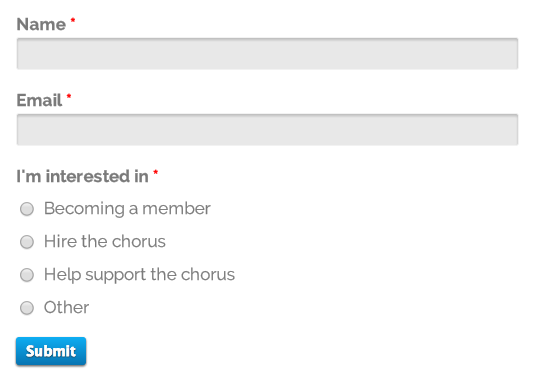538x382 pixels.
Task: Click the asterisk after I'm interested in
Action: click(156, 172)
